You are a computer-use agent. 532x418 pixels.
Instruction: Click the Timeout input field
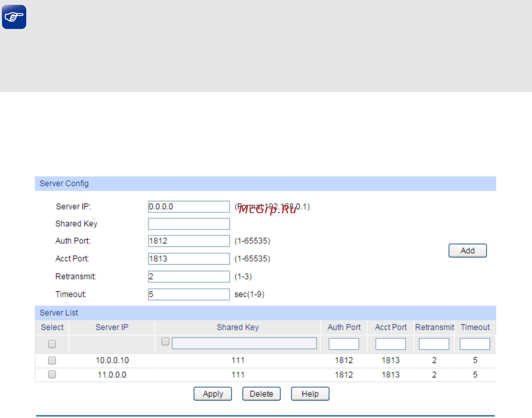point(189,294)
